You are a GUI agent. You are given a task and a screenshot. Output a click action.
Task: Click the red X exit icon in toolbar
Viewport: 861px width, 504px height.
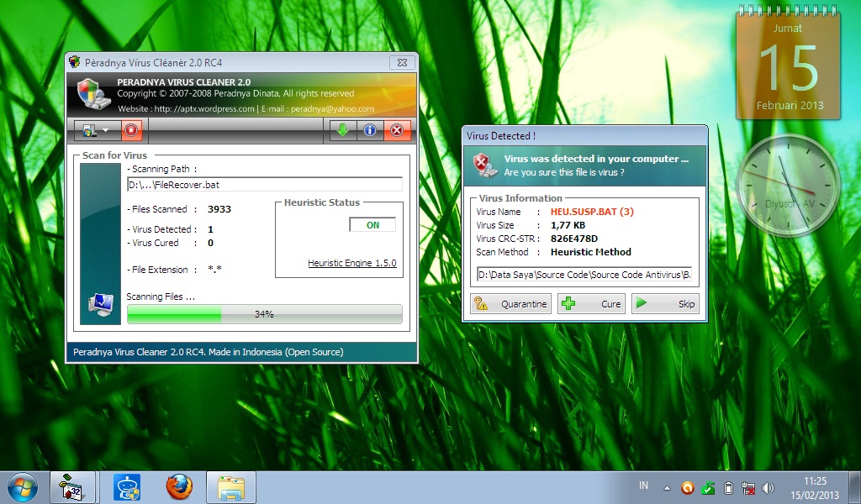(x=397, y=130)
